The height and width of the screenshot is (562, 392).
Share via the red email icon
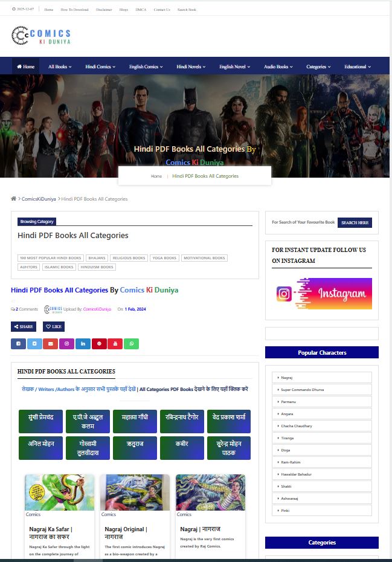(51, 344)
